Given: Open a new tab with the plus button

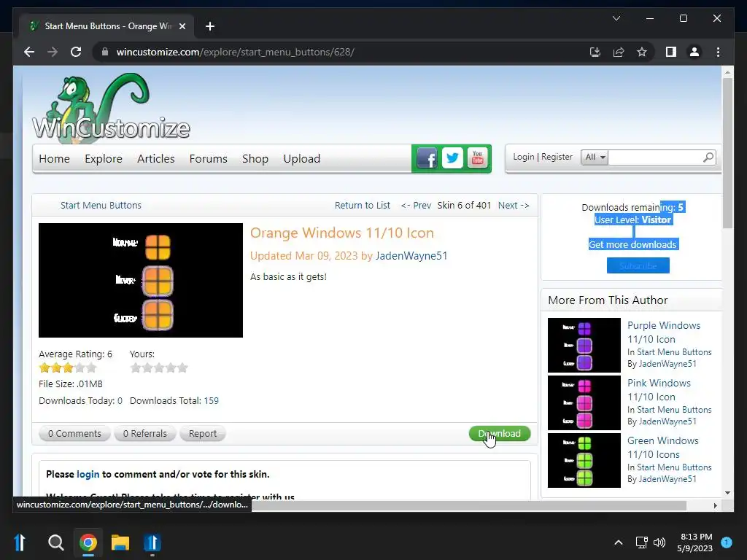Looking at the screenshot, I should coord(210,26).
